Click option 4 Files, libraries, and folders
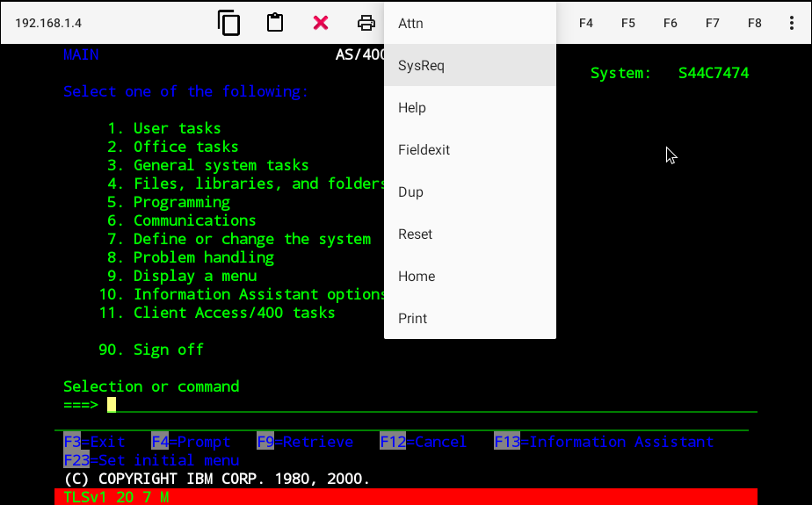 tap(245, 184)
